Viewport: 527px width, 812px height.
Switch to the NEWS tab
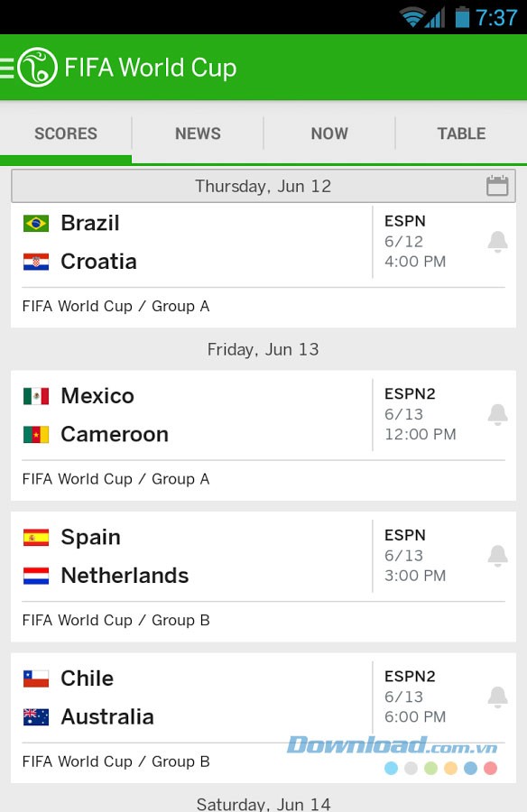(x=197, y=134)
